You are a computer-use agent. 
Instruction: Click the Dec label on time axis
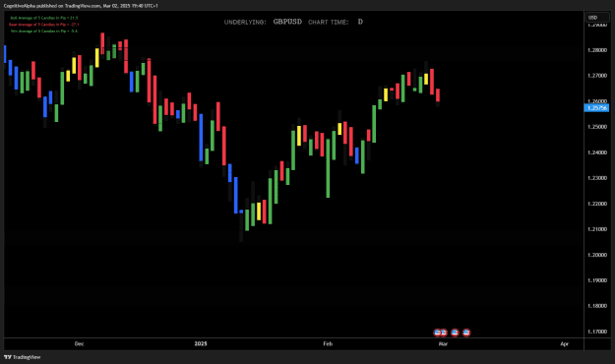79,343
